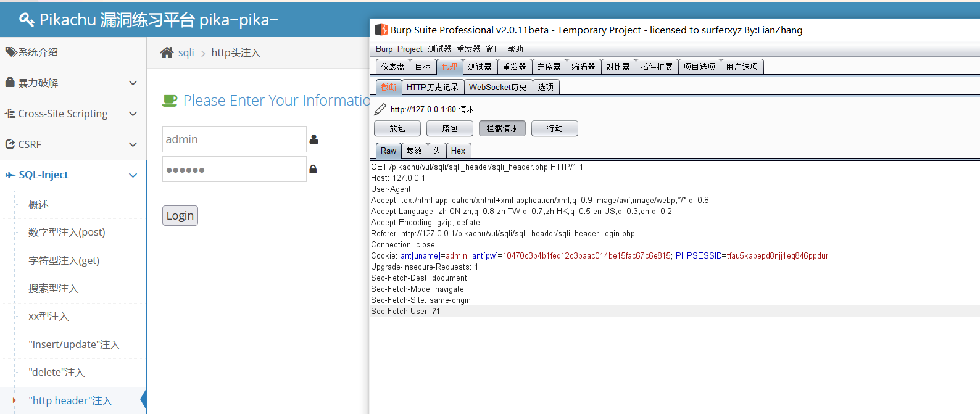Open the Project menu
980x414 pixels.
point(410,49)
